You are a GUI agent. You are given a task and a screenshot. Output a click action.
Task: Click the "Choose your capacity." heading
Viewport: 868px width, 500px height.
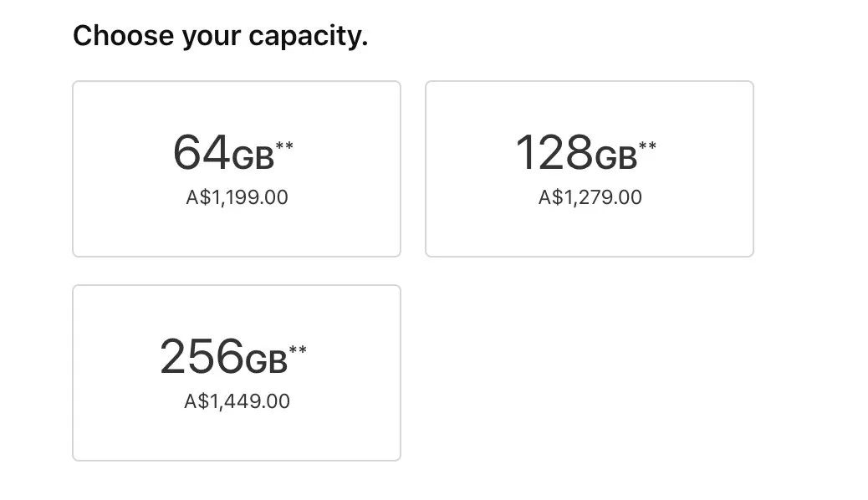click(220, 37)
